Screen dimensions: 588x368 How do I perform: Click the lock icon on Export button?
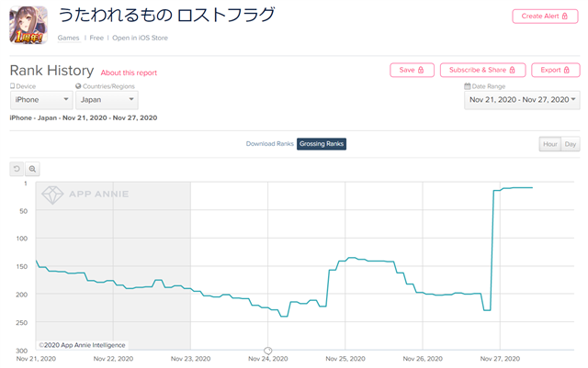567,70
